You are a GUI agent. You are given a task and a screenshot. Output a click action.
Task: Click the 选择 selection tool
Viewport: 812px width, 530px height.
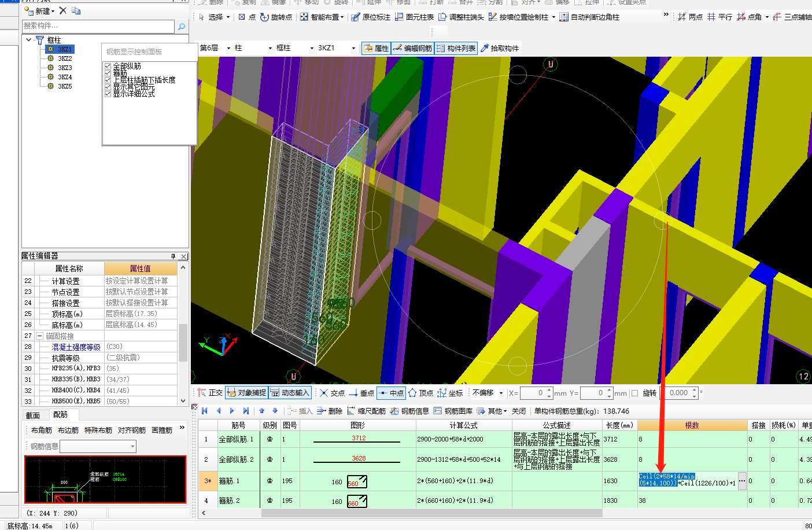212,17
